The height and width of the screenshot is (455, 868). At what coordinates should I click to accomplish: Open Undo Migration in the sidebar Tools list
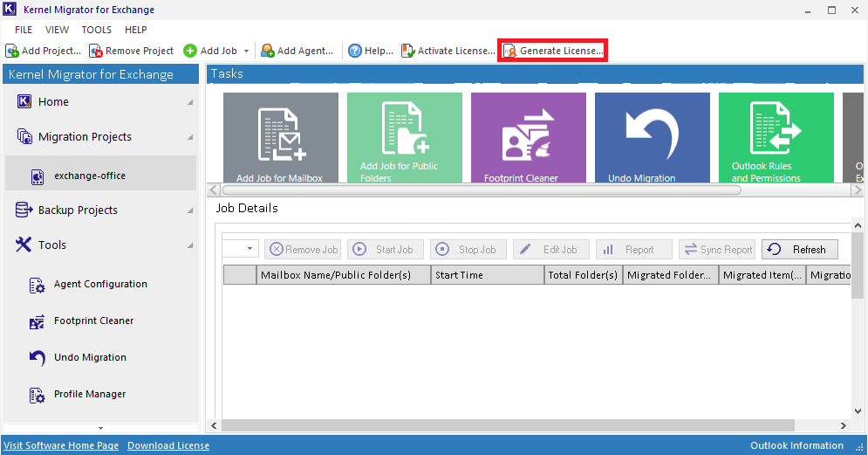click(90, 357)
